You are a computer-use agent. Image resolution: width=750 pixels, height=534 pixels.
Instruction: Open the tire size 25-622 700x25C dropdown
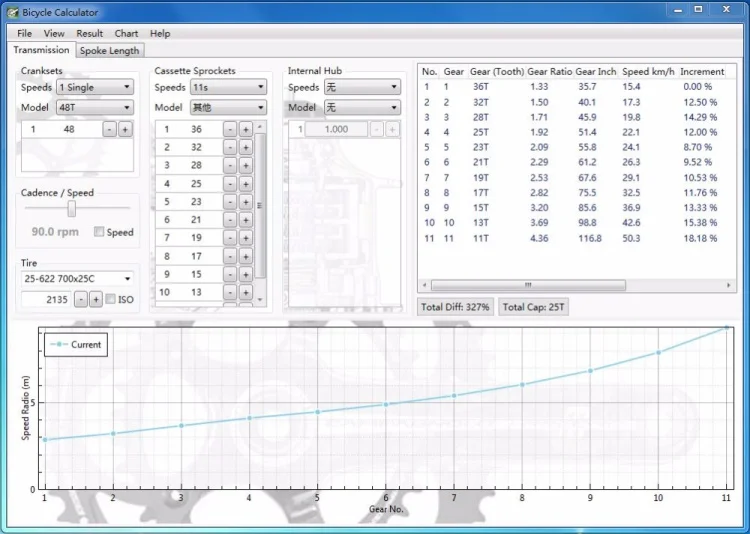coord(79,278)
